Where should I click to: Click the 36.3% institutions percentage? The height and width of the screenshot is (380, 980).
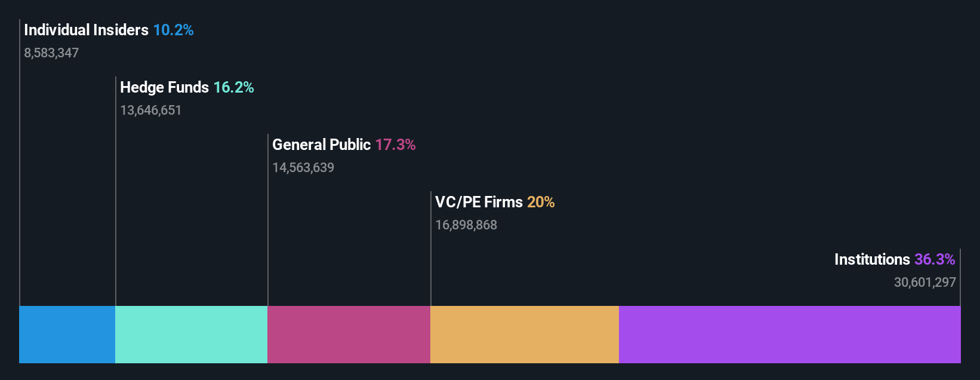click(x=935, y=259)
